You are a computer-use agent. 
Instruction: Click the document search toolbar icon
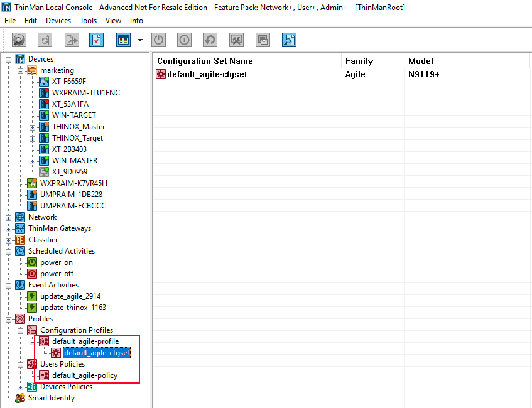tap(289, 40)
